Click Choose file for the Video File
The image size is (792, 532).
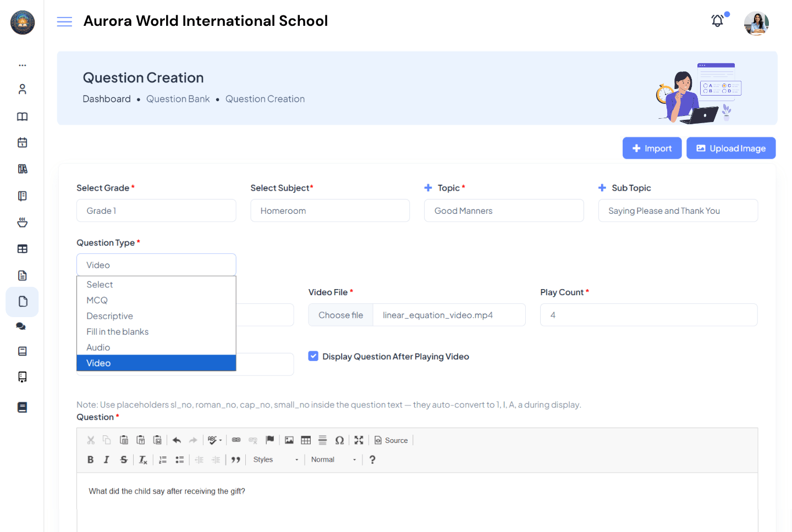tap(340, 315)
